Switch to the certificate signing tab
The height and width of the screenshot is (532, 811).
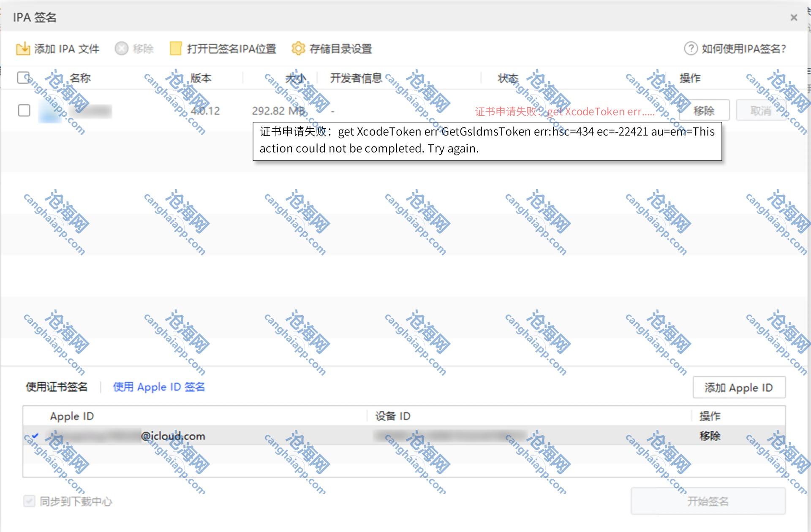coord(57,387)
